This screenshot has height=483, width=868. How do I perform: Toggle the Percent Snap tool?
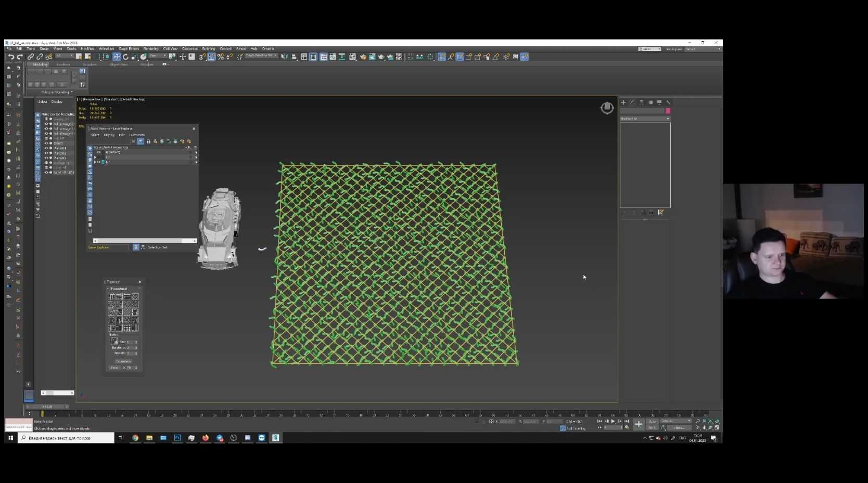[x=221, y=57]
